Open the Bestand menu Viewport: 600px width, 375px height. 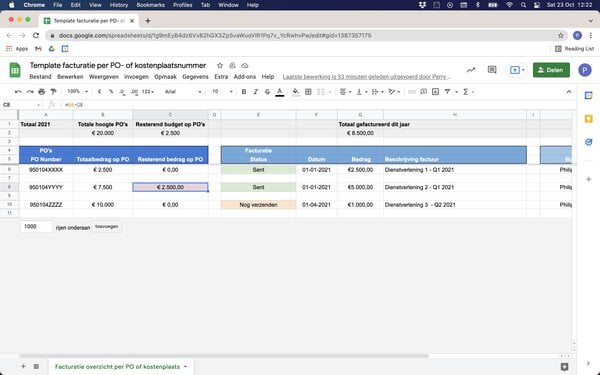coord(40,77)
